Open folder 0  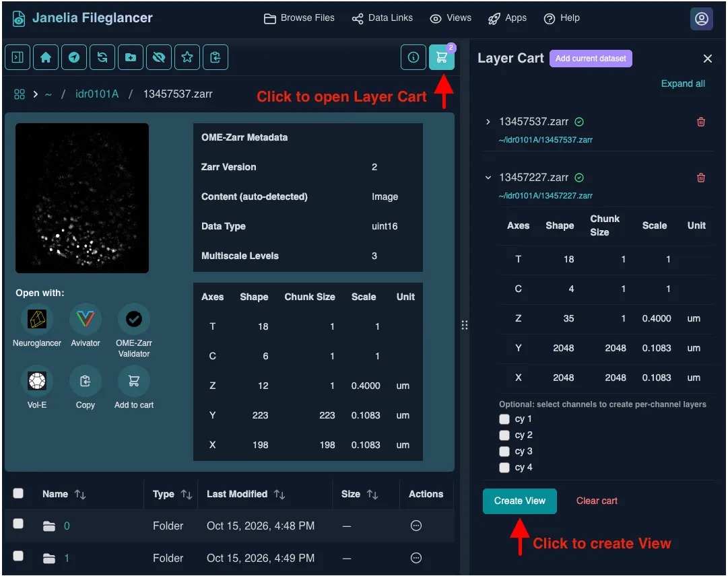(67, 526)
